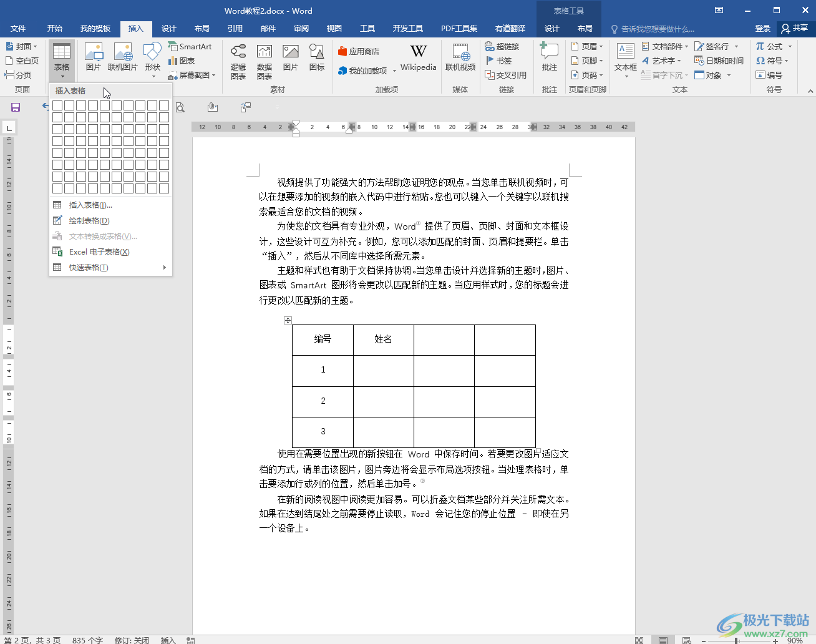Insert an online picture via 联机图片
The image size is (816, 644).
(x=123, y=57)
